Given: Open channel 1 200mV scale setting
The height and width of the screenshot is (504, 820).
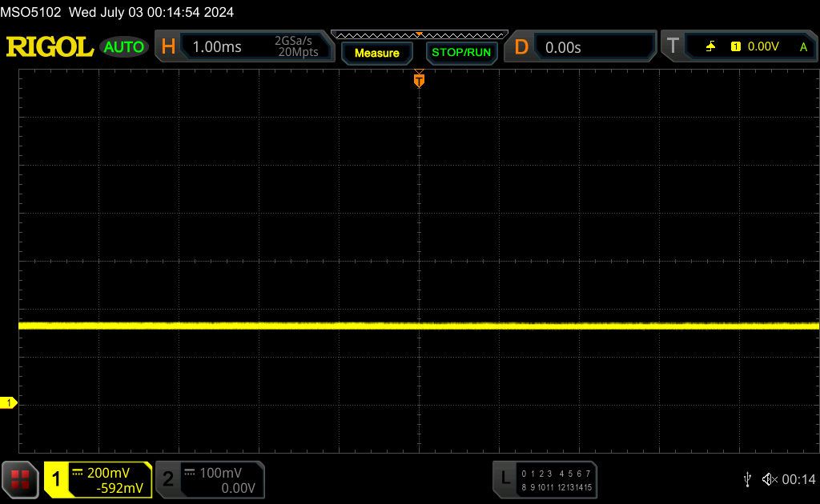Looking at the screenshot, I should (x=109, y=473).
